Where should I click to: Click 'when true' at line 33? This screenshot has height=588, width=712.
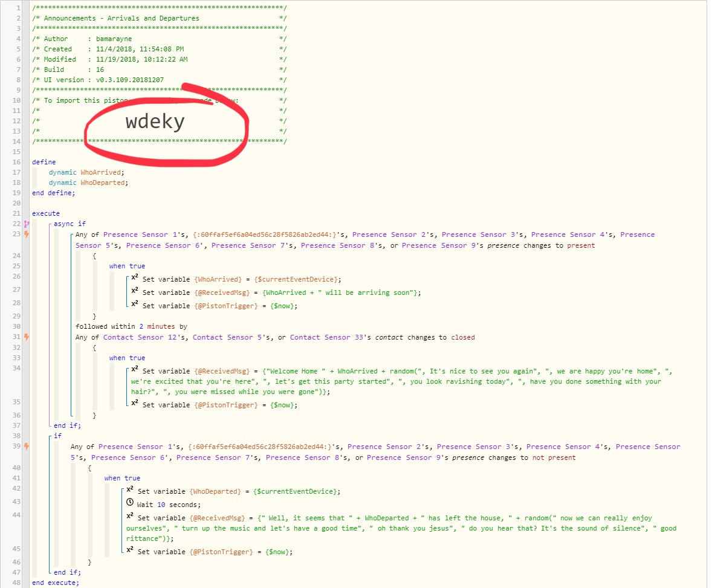point(127,358)
